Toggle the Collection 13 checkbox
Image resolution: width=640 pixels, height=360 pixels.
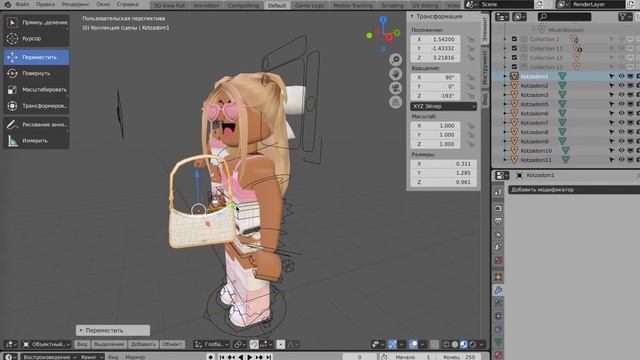(x=514, y=67)
